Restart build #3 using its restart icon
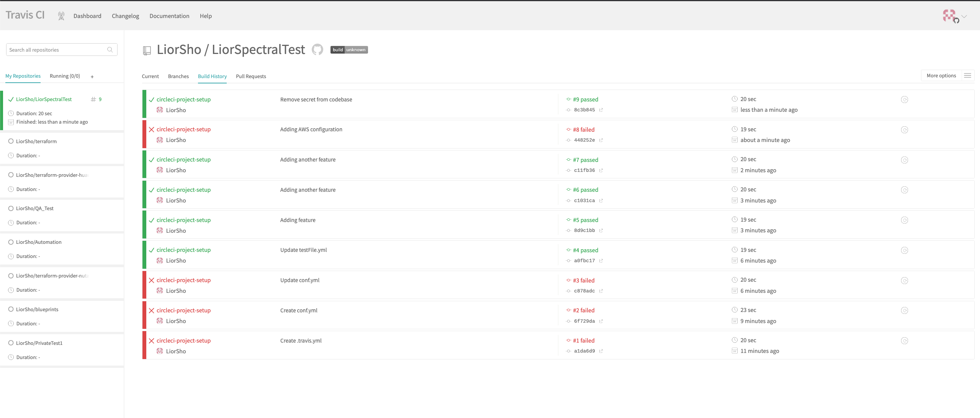Image resolution: width=980 pixels, height=418 pixels. (x=905, y=281)
